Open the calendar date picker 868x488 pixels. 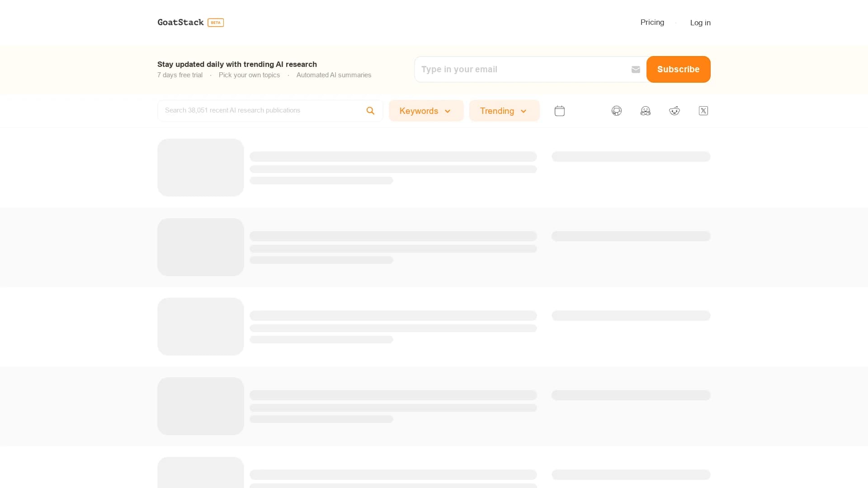point(559,111)
